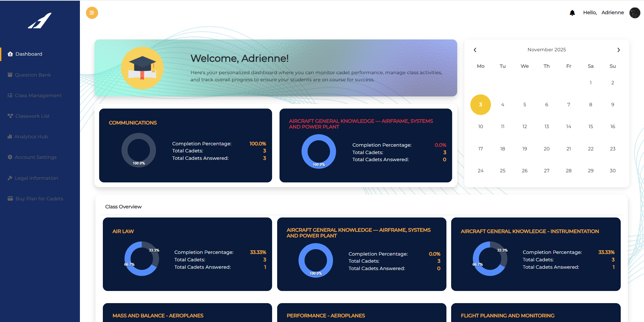Select the Class Management icon
Image resolution: width=644 pixels, height=322 pixels.
pos(10,95)
